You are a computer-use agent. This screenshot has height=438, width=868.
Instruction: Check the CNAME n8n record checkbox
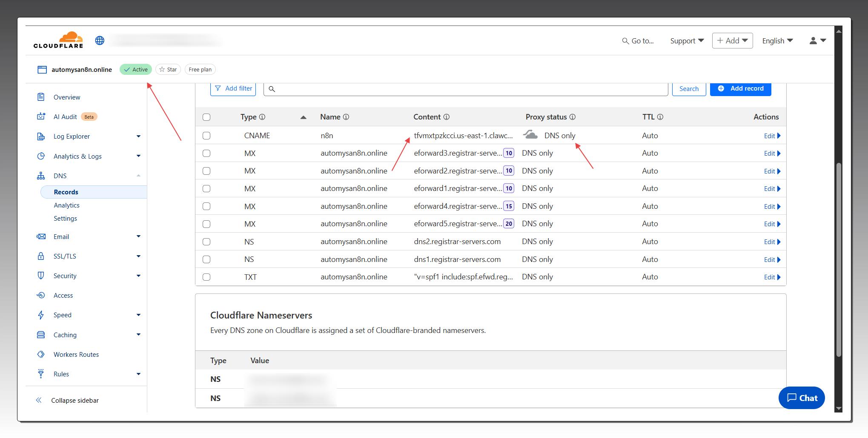click(206, 136)
